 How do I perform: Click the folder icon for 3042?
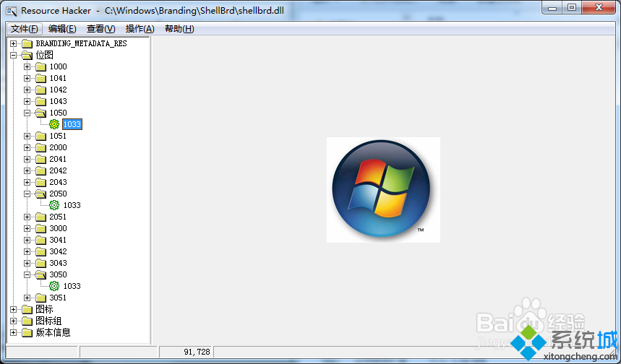pyautogui.click(x=40, y=251)
